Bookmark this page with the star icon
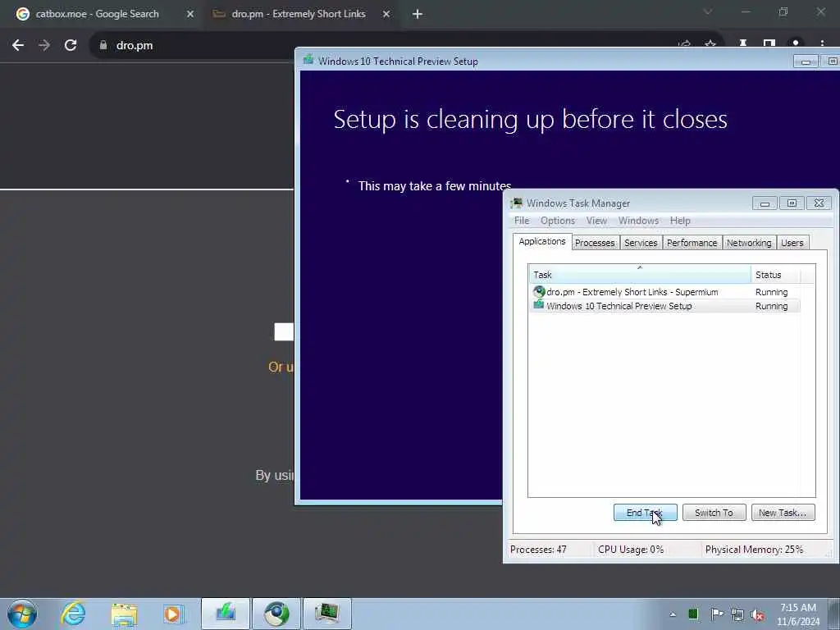Image resolution: width=840 pixels, height=630 pixels. (710, 44)
